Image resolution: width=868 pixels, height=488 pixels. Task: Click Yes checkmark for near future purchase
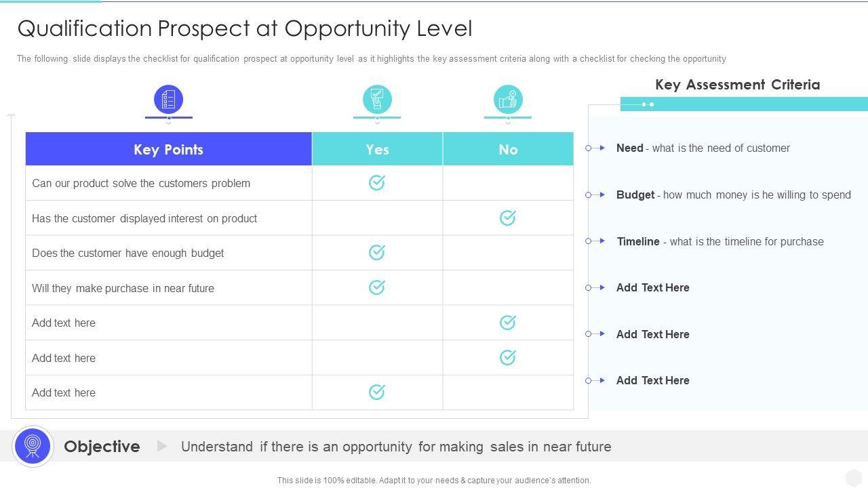(x=376, y=287)
